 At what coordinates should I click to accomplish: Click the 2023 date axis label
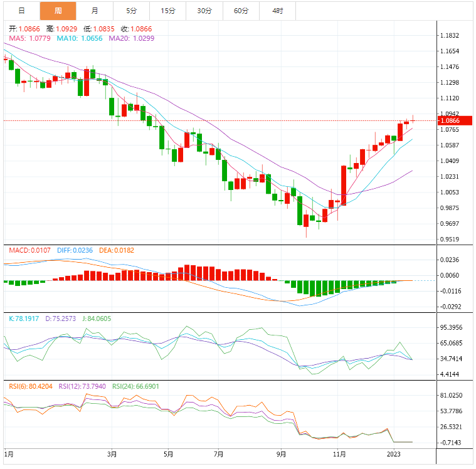[x=394, y=454]
